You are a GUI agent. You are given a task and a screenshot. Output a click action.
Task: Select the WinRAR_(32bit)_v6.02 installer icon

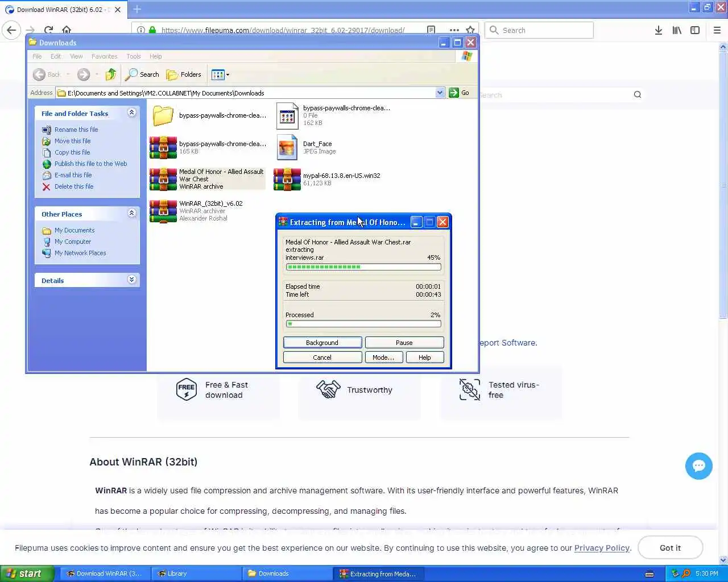point(163,211)
